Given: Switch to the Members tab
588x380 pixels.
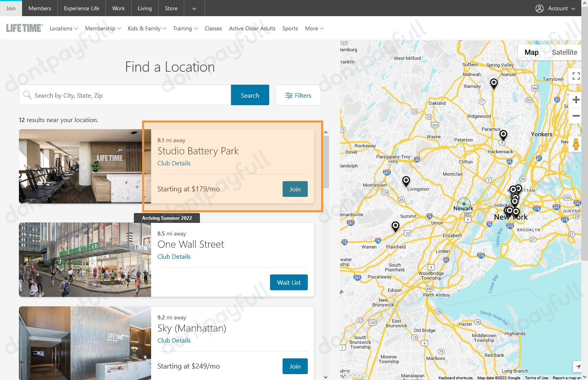Looking at the screenshot, I should click(40, 8).
